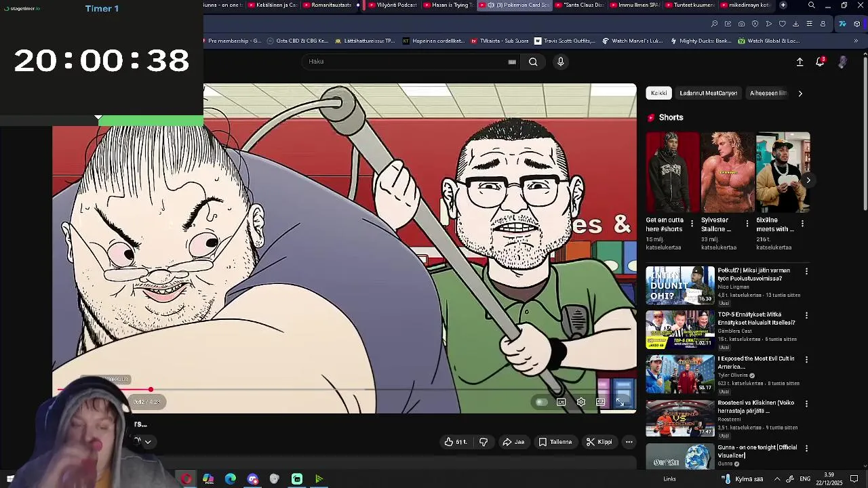Enter fullscreen in the video player
The width and height of the screenshot is (868, 488).
(620, 402)
